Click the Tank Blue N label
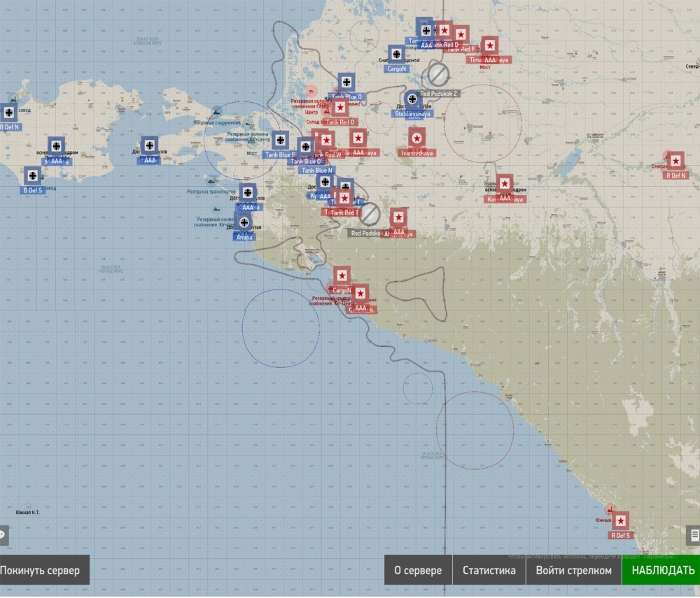700x598 pixels. tap(317, 171)
